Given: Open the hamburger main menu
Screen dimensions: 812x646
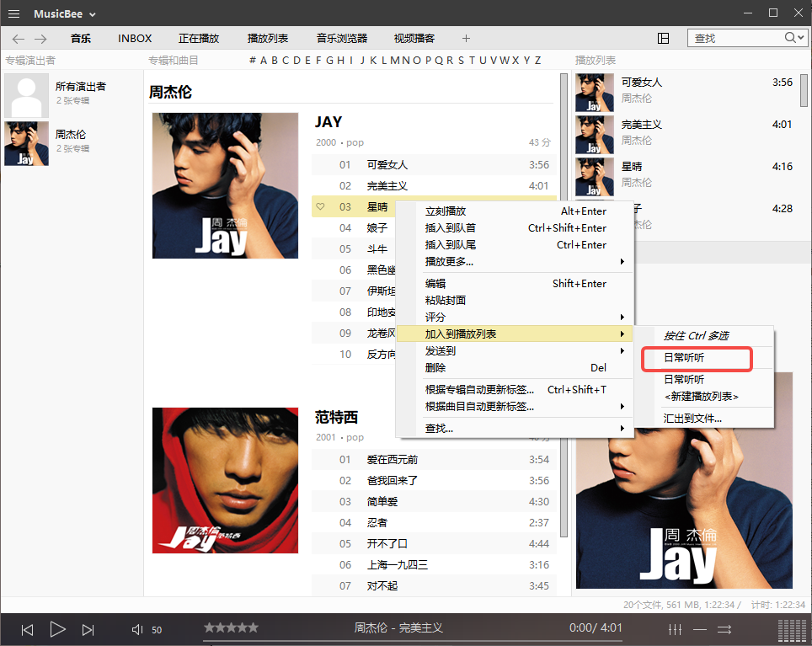Looking at the screenshot, I should pyautogui.click(x=14, y=14).
